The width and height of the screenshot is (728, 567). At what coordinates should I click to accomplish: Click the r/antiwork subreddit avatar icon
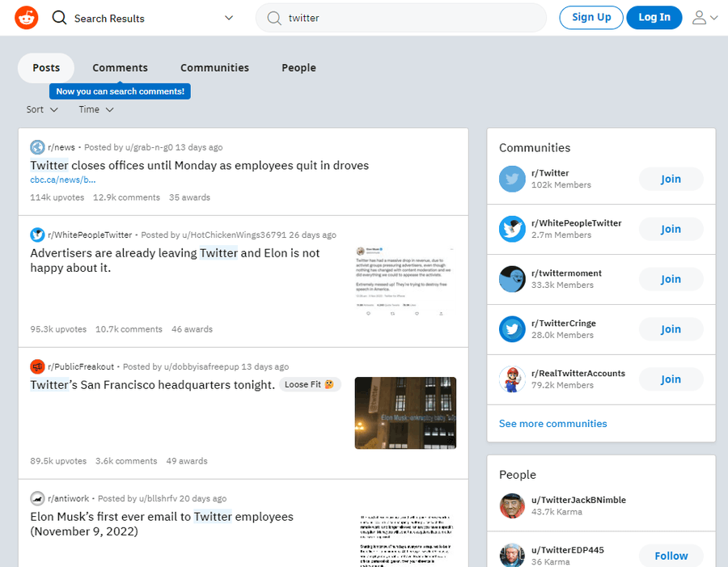point(37,499)
